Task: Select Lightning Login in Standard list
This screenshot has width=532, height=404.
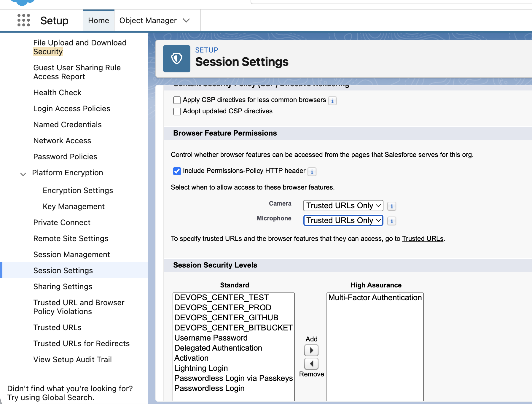Action: pyautogui.click(x=233, y=368)
